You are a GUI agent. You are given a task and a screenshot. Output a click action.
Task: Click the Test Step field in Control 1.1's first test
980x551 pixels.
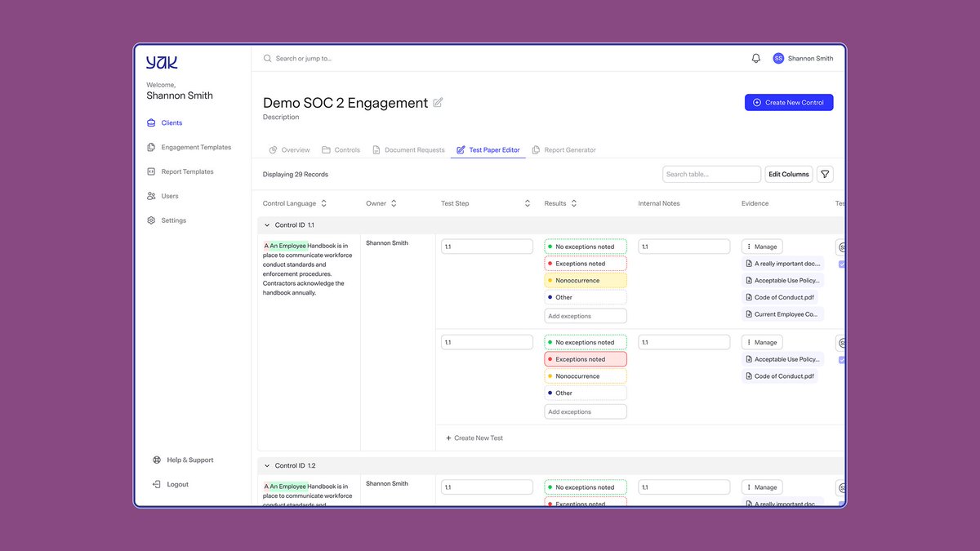[x=487, y=247]
